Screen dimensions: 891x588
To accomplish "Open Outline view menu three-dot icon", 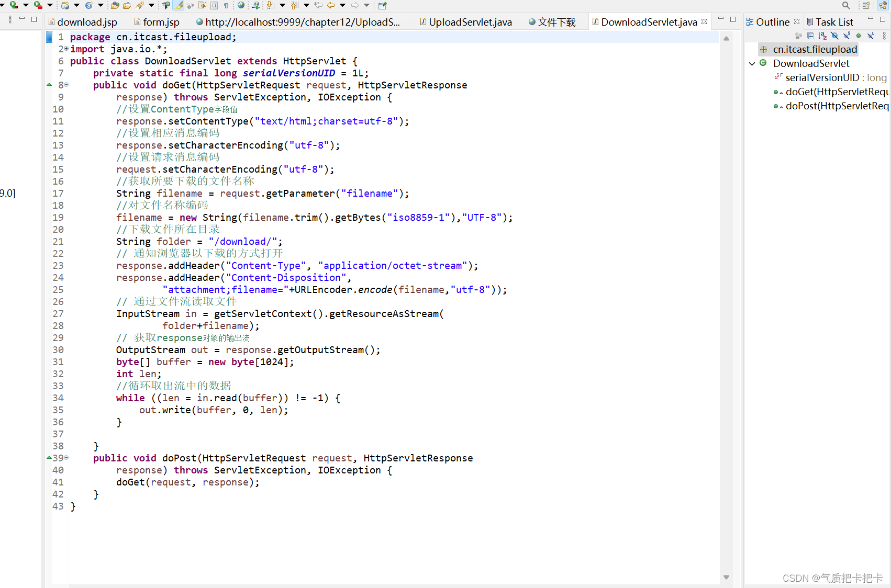I will (x=884, y=36).
